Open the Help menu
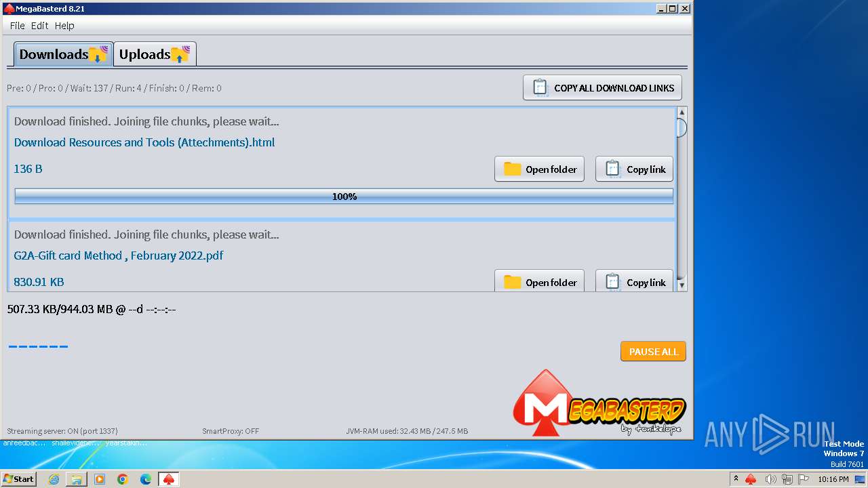 (64, 26)
